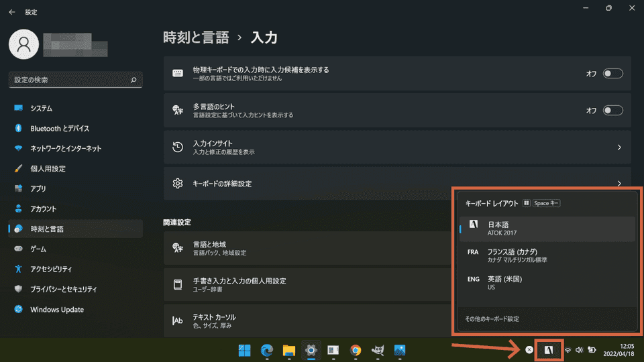Viewport: 644px width, 362px height.
Task: Click the ATOK icon in layout list
Action: click(x=474, y=224)
